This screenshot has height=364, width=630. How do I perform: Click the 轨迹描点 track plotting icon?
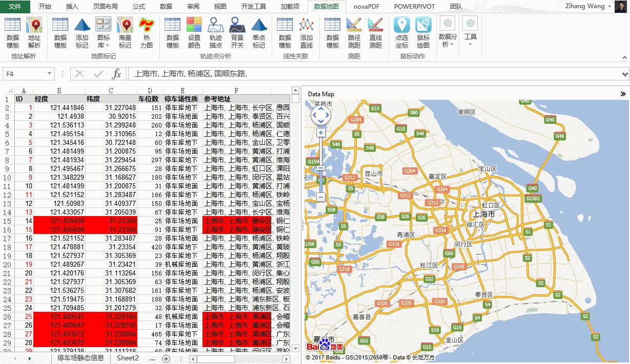click(216, 33)
